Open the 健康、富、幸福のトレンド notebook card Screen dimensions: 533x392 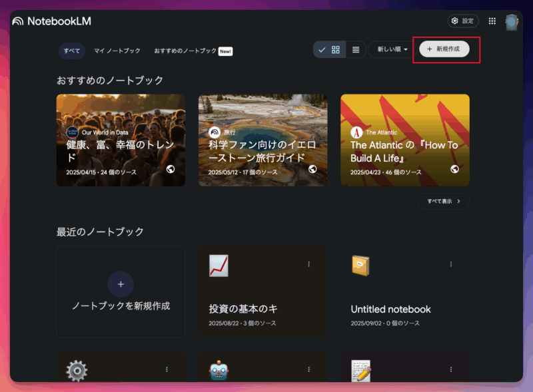[121, 140]
